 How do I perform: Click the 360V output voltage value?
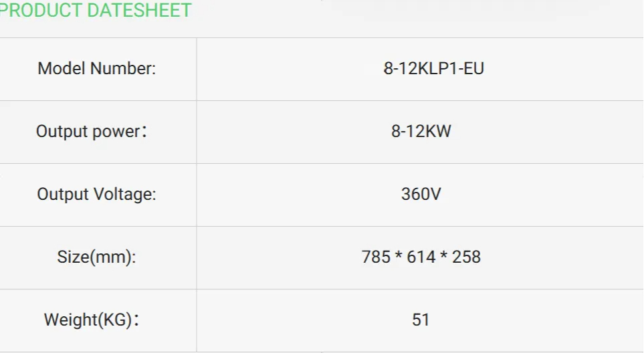(421, 194)
